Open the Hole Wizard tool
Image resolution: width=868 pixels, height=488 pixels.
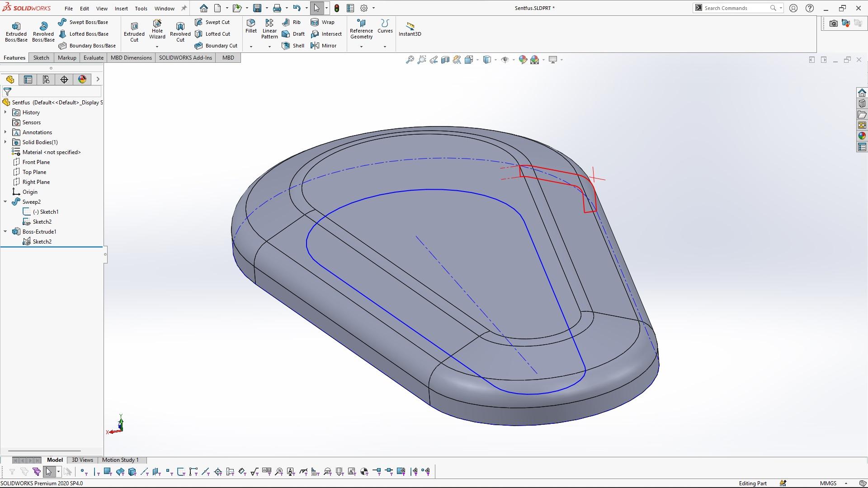pos(157,30)
